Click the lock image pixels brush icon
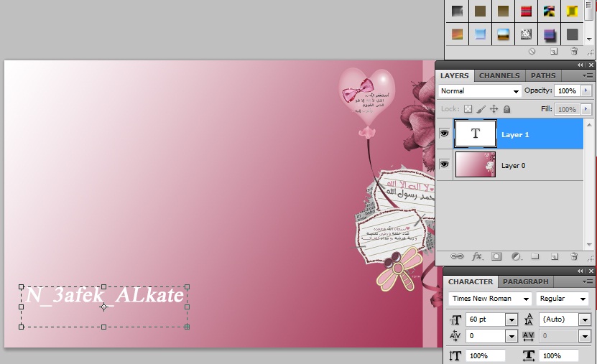This screenshot has width=597, height=364. pos(481,109)
